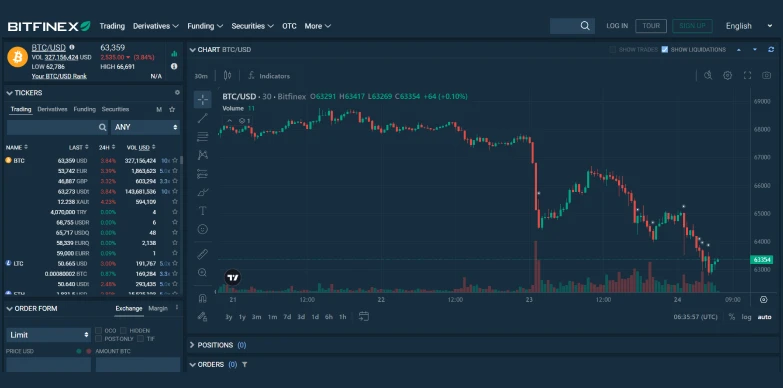Toggle auto scale on the chart
This screenshot has width=783, height=388.
pyautogui.click(x=764, y=317)
